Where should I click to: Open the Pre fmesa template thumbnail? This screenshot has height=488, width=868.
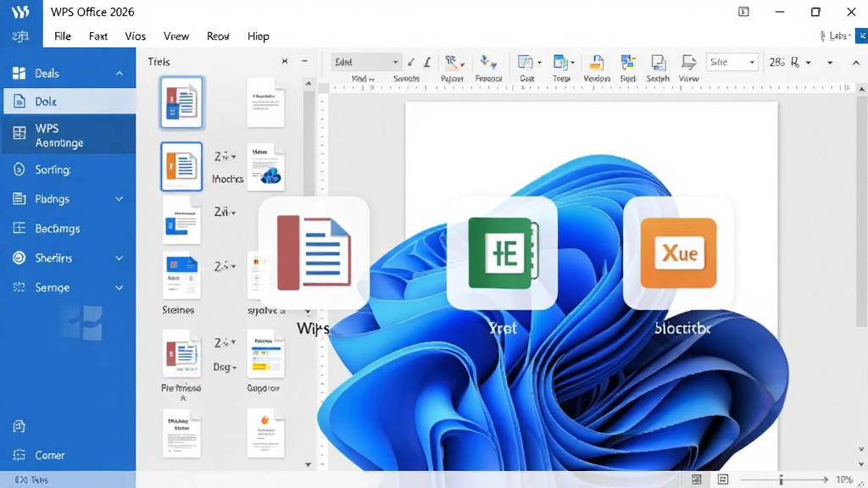181,354
